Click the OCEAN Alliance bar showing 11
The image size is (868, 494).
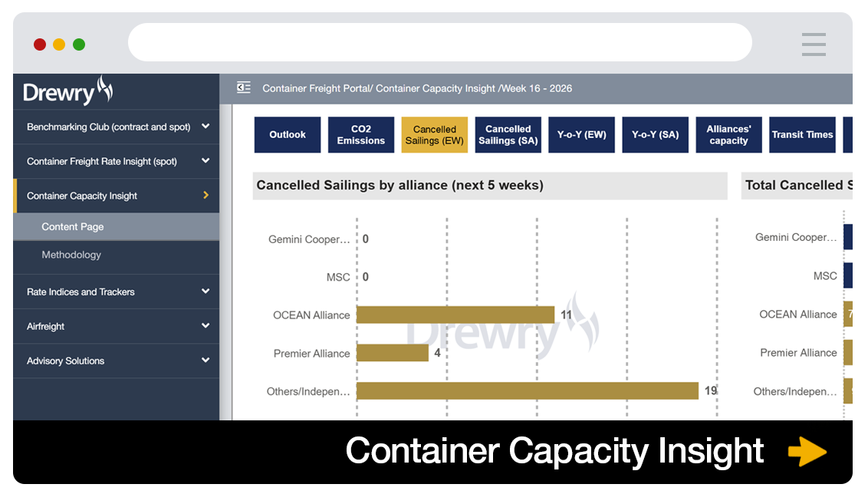[x=455, y=315]
